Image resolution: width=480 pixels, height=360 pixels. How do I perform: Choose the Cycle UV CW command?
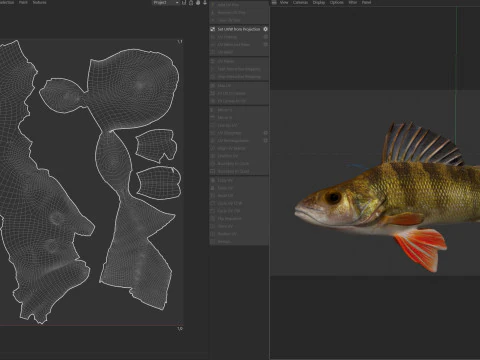pyautogui.click(x=239, y=211)
